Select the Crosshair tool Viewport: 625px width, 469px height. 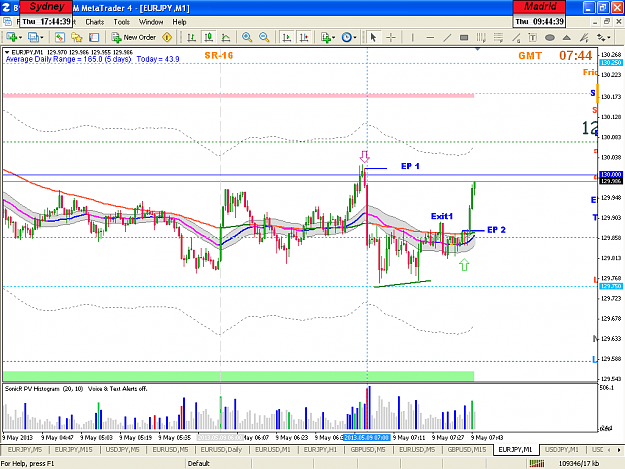pos(391,37)
